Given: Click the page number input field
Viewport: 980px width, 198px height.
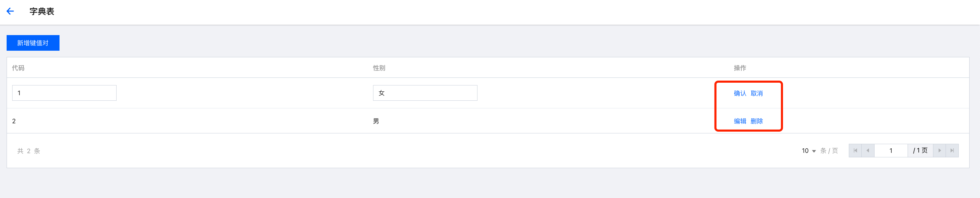Looking at the screenshot, I should tap(891, 150).
